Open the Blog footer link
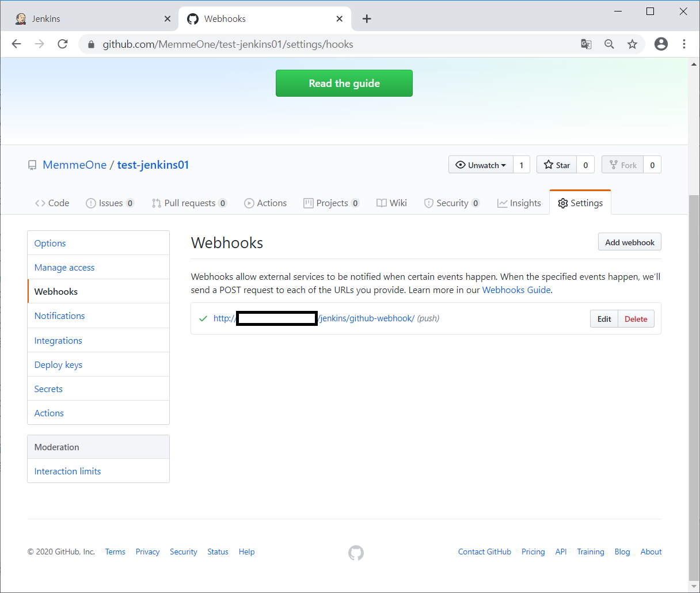 (622, 552)
